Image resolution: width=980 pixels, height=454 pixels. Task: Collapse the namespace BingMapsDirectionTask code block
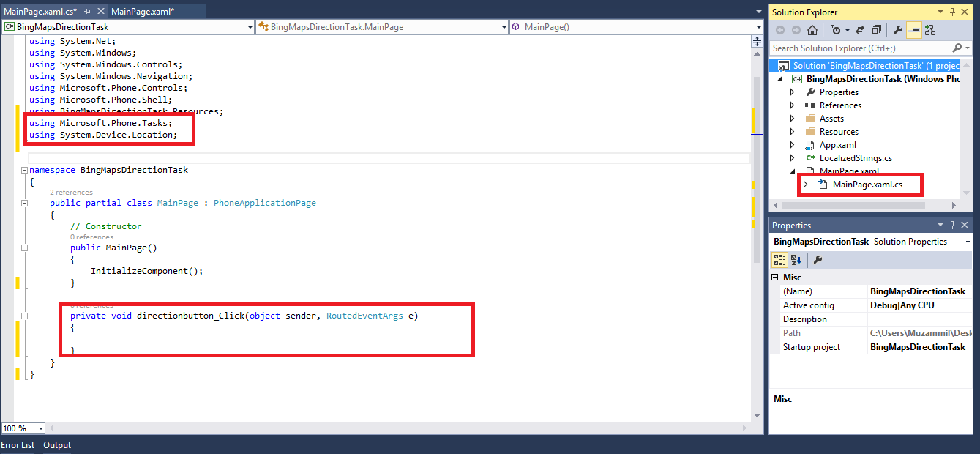coord(24,170)
